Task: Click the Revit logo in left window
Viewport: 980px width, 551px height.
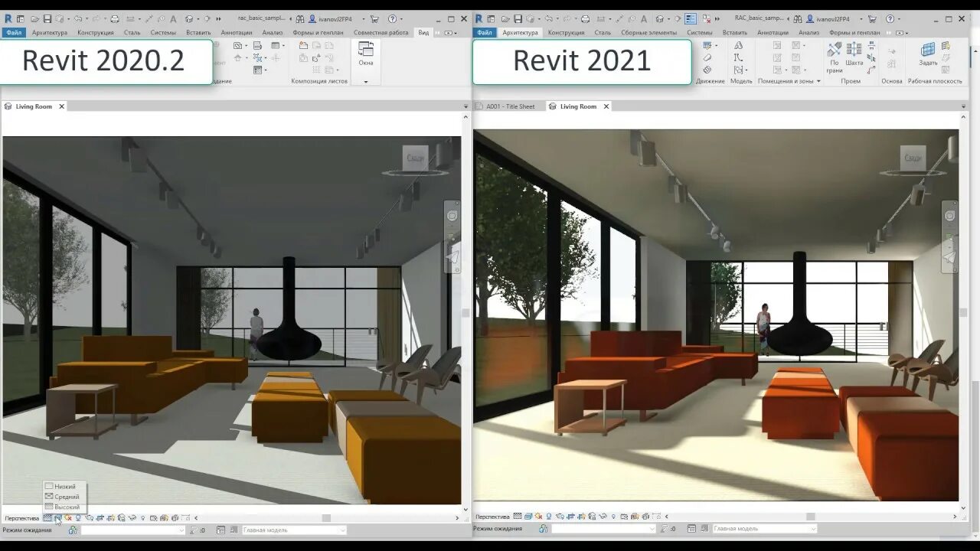Action: (8, 18)
